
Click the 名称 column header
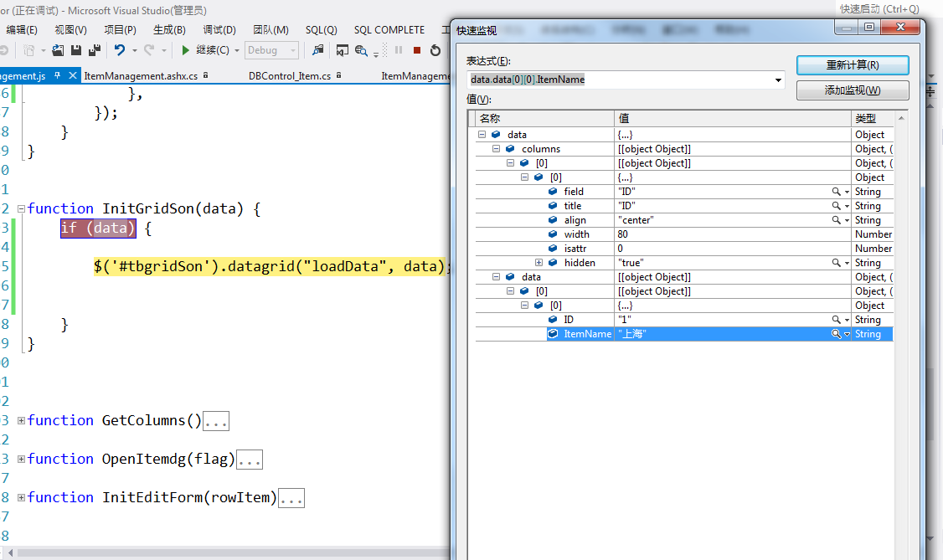[544, 118]
